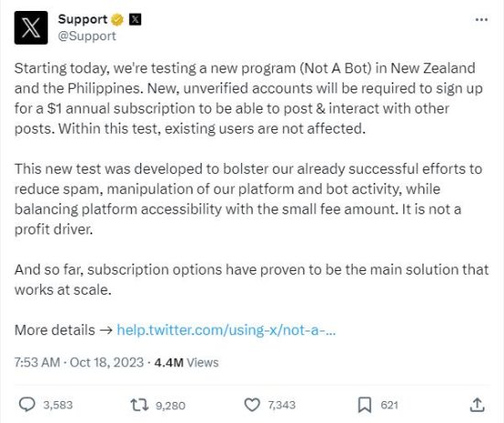The width and height of the screenshot is (504, 423).
Task: Like the post with the heart icon
Action: (252, 405)
